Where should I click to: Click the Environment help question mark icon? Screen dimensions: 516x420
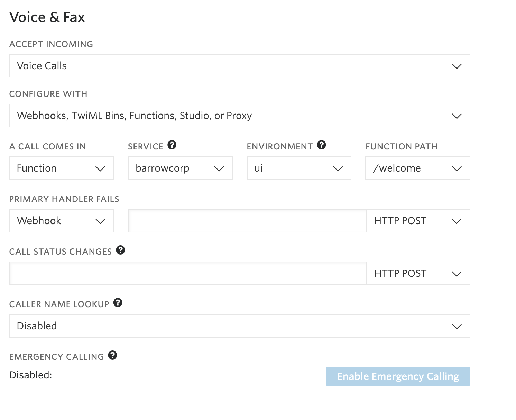click(321, 145)
